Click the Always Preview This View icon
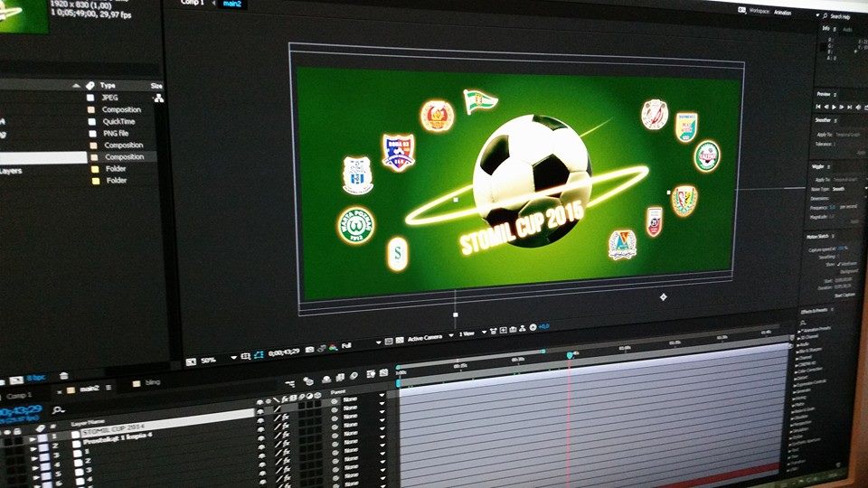868x488 pixels. [191, 361]
